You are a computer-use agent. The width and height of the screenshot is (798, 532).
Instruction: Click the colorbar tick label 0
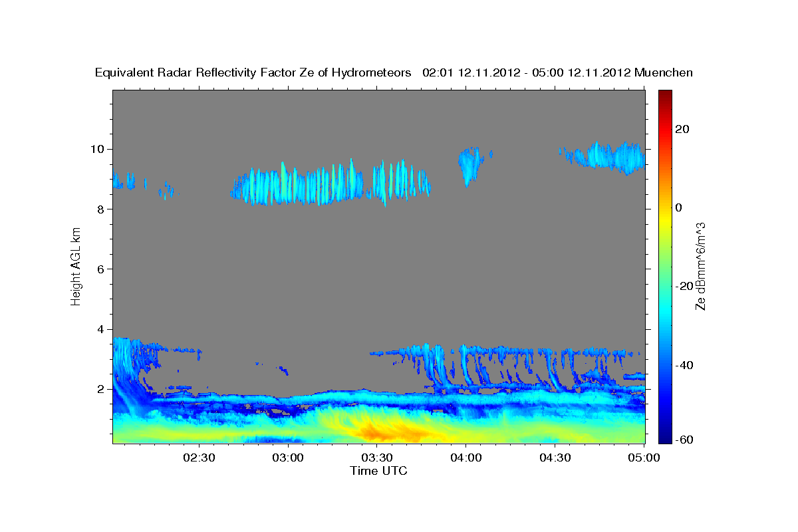click(679, 207)
